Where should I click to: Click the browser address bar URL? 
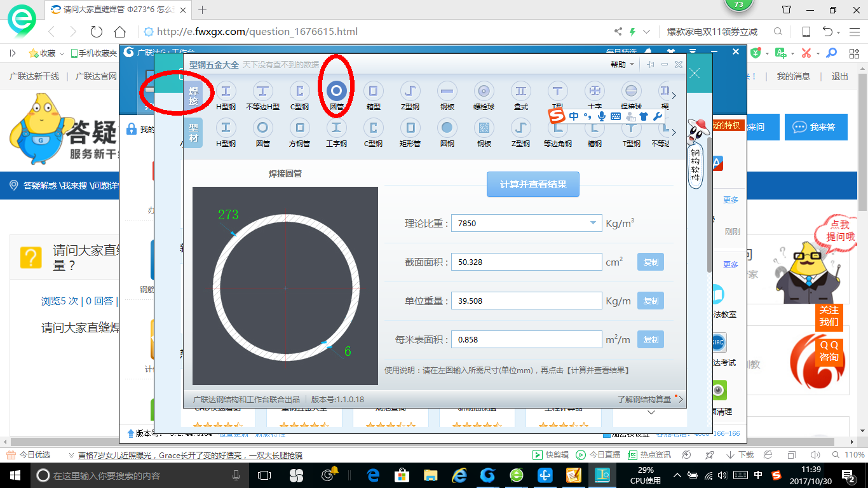tap(257, 32)
